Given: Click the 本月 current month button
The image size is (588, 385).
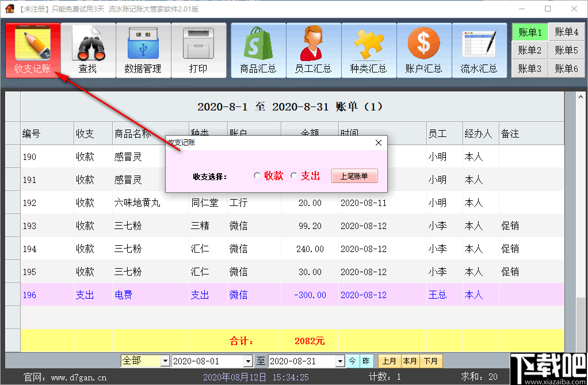Looking at the screenshot, I should point(410,361).
